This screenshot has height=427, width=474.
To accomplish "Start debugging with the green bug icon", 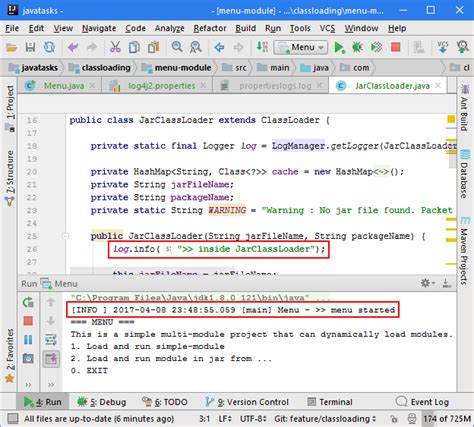I will tap(357, 47).
